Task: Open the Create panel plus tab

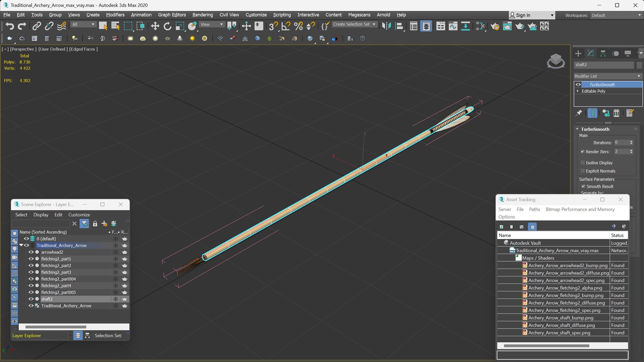Action: click(578, 53)
